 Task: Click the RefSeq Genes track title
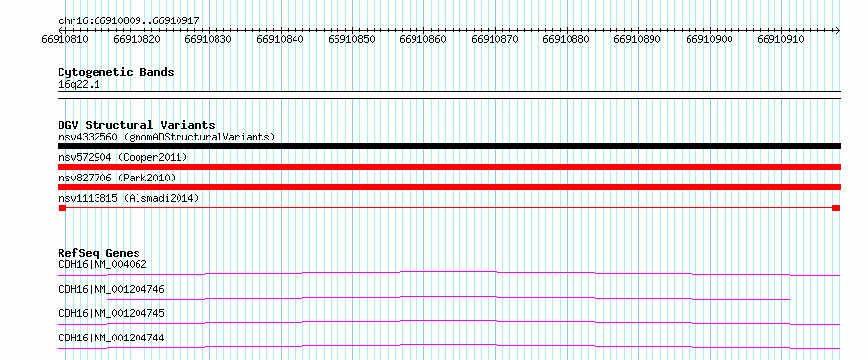[x=99, y=253]
